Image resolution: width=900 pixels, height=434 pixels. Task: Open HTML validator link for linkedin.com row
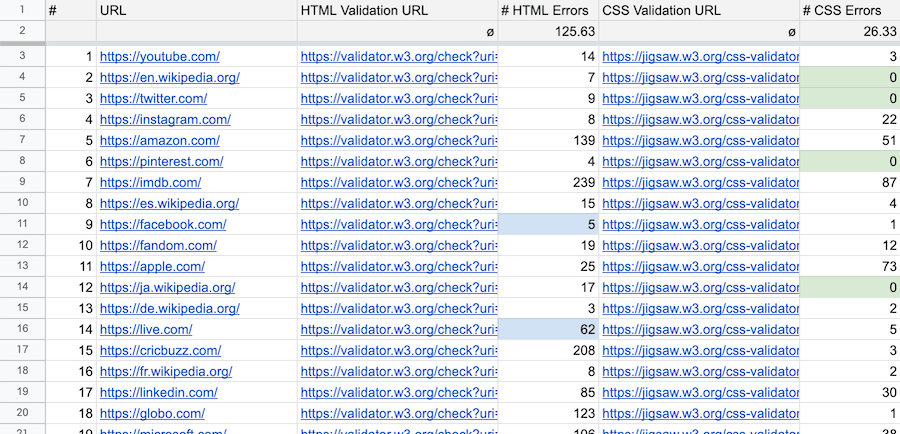(x=398, y=393)
